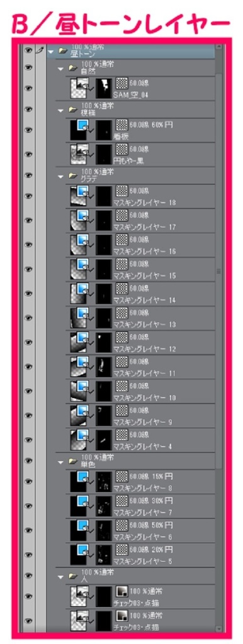Toggle visibility of マスキングレイヤー 12
Image resolution: width=243 pixels, height=644 pixels.
28,342
